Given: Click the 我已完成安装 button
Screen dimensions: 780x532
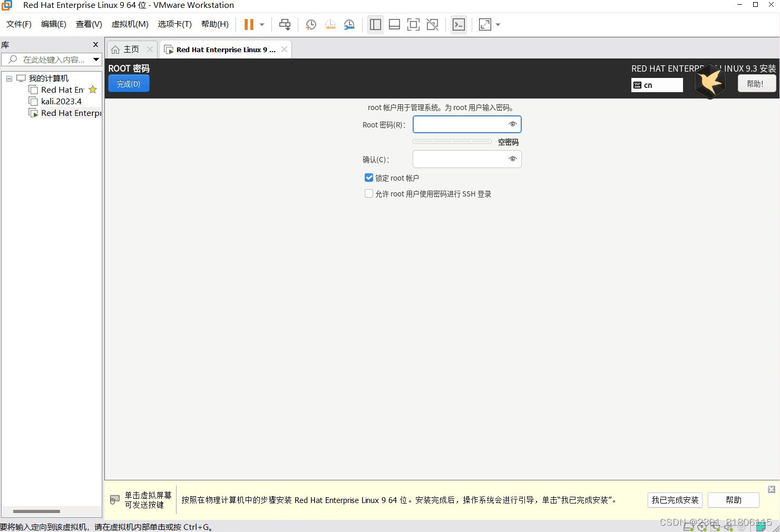Looking at the screenshot, I should (675, 500).
